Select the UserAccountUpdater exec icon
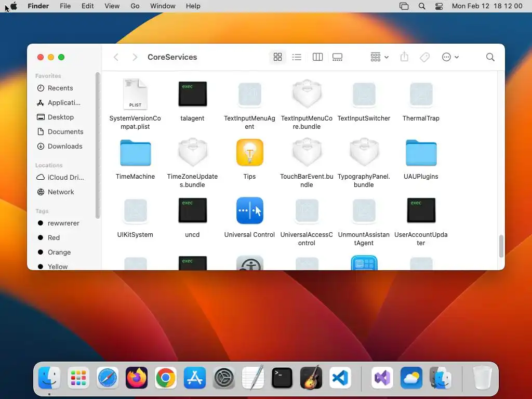The height and width of the screenshot is (399, 532). pyautogui.click(x=421, y=210)
